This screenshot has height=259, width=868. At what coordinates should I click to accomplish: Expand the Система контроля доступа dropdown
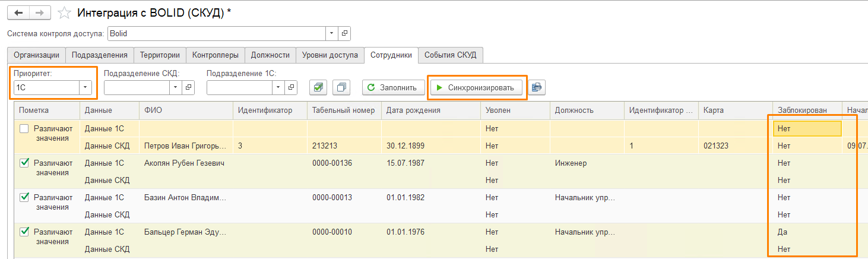(331, 33)
